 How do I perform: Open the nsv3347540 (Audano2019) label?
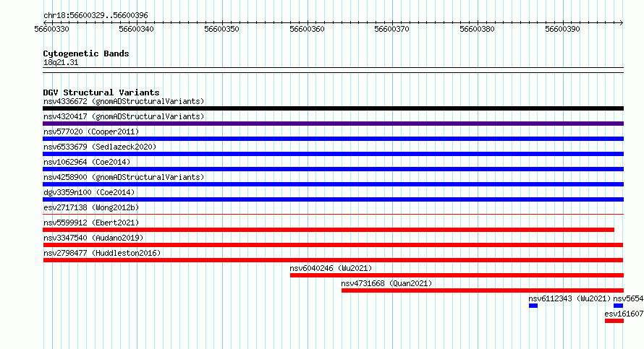click(93, 238)
